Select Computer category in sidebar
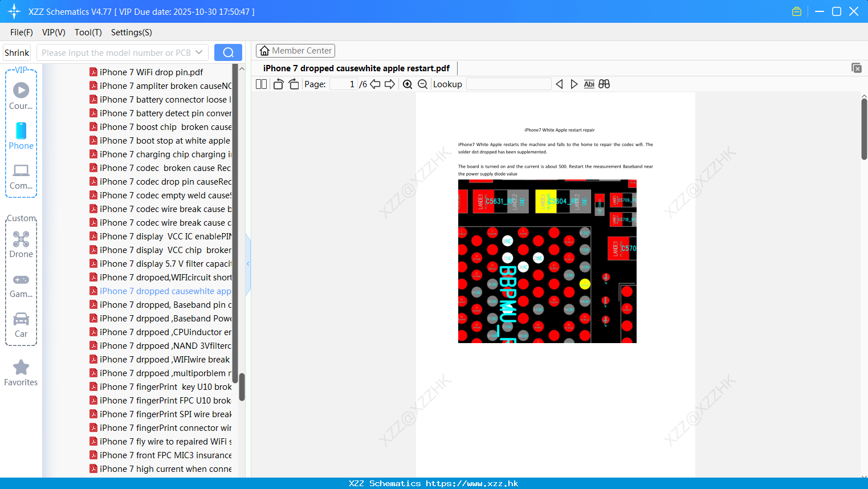Viewport: 868px width, 489px height. (x=21, y=177)
